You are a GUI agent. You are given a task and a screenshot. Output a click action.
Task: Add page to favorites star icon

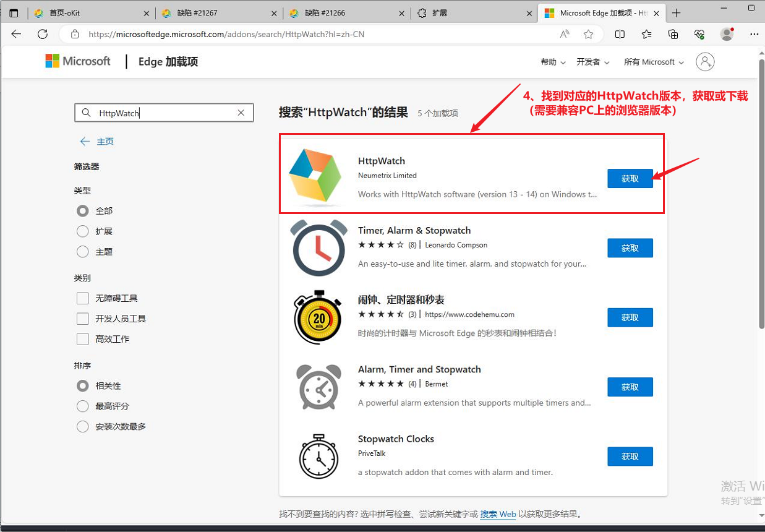[588, 34]
